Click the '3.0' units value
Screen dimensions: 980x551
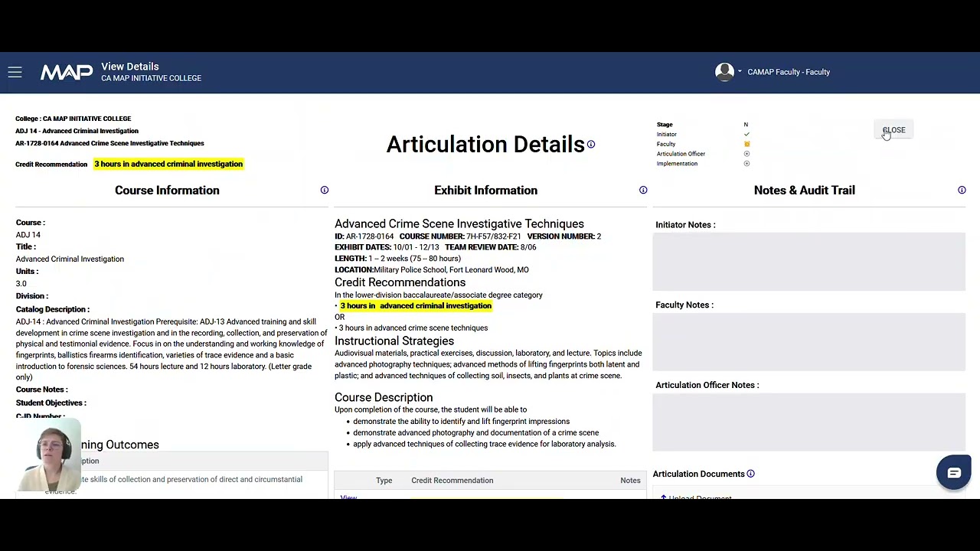21,283
